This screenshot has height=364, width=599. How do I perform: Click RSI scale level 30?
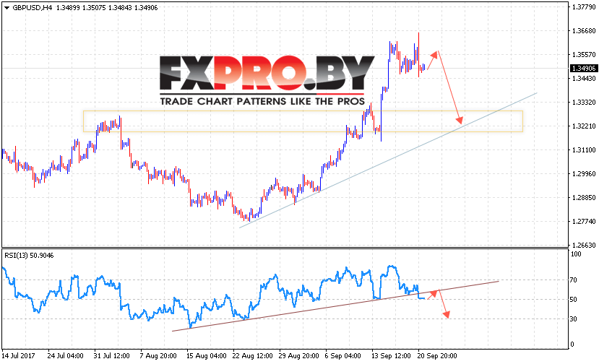(574, 319)
